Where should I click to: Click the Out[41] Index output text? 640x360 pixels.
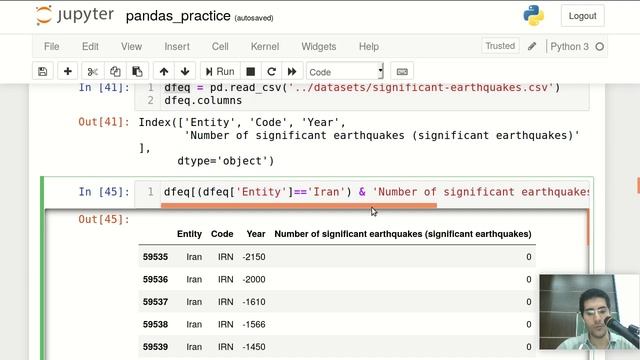point(358,142)
